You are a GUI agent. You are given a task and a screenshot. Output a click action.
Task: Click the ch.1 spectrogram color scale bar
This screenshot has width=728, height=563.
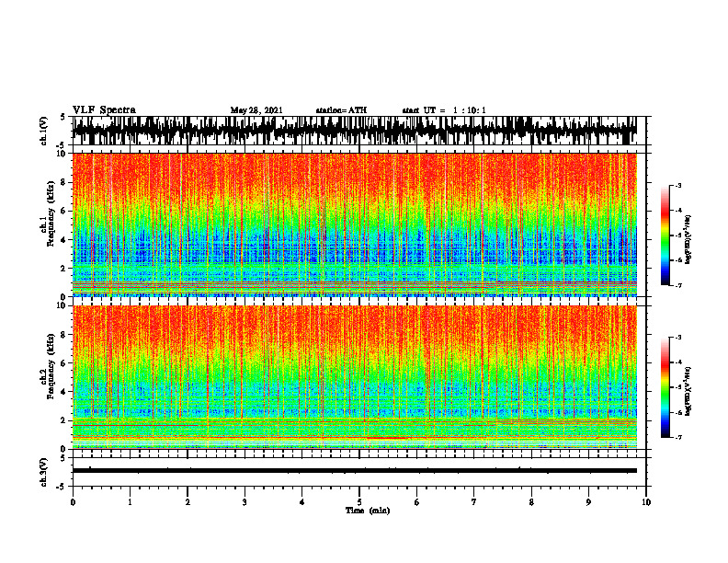click(665, 236)
